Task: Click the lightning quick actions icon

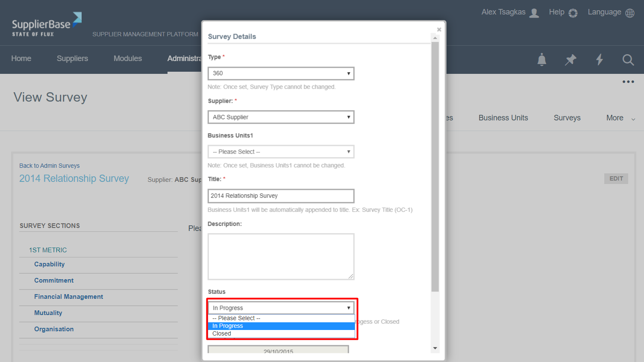Action: click(x=599, y=60)
